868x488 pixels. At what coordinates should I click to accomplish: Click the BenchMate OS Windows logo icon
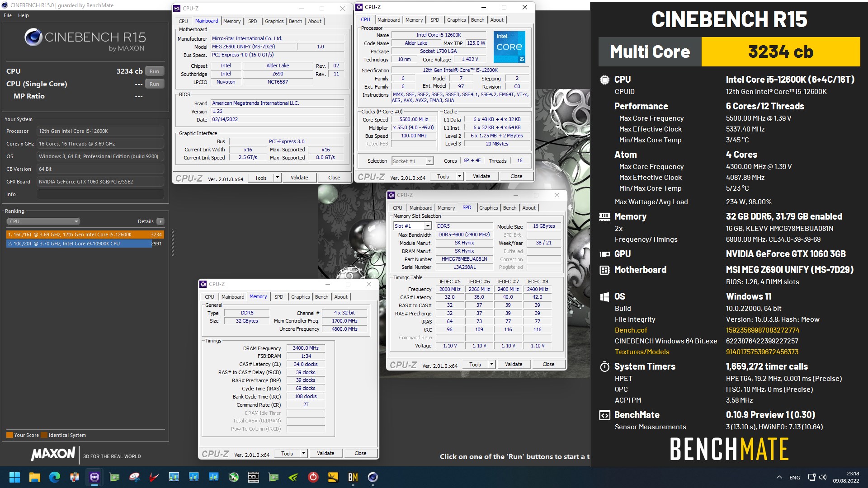click(604, 297)
